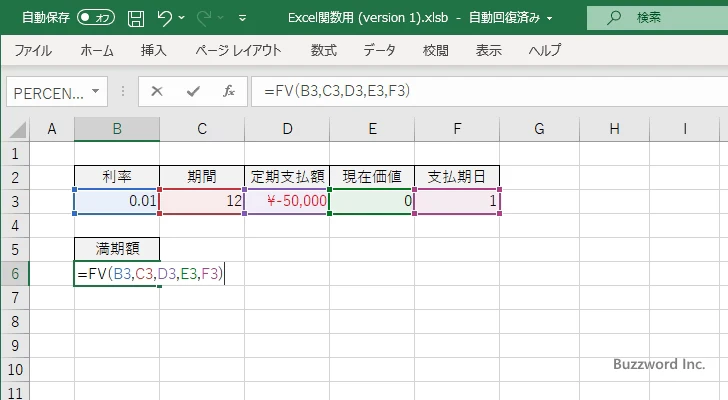Click cell B3 containing 0.01
This screenshot has width=728, height=400.
click(117, 201)
